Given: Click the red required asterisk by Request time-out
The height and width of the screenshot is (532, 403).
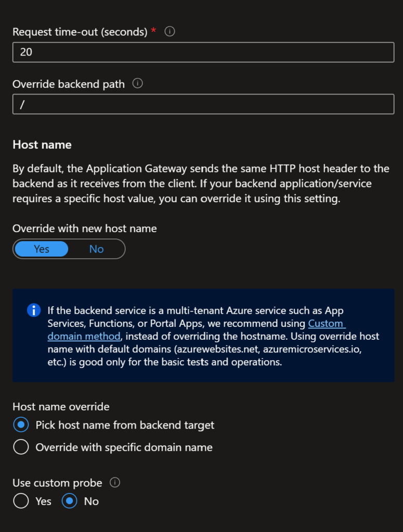Looking at the screenshot, I should (x=153, y=30).
